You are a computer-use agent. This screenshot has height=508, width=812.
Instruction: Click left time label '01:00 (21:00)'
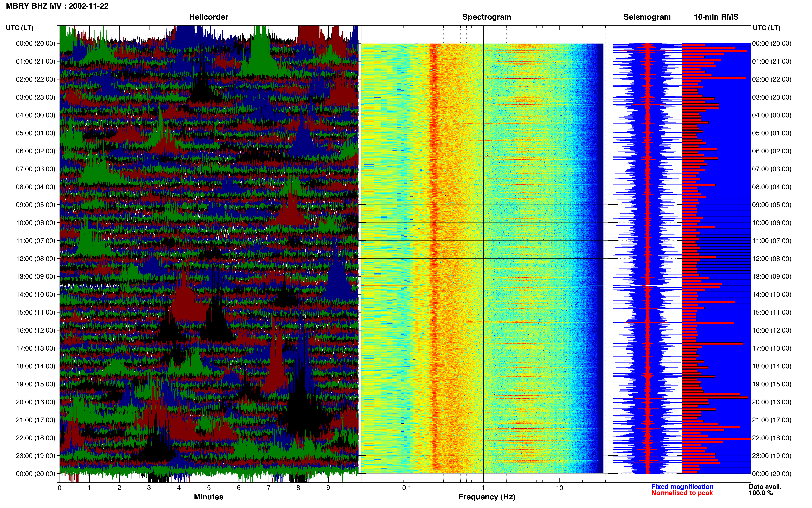36,61
